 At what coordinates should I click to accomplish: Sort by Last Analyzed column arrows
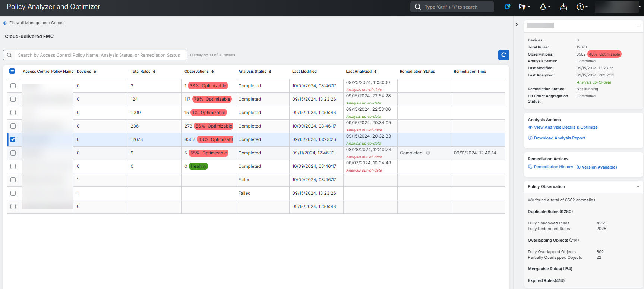click(375, 72)
